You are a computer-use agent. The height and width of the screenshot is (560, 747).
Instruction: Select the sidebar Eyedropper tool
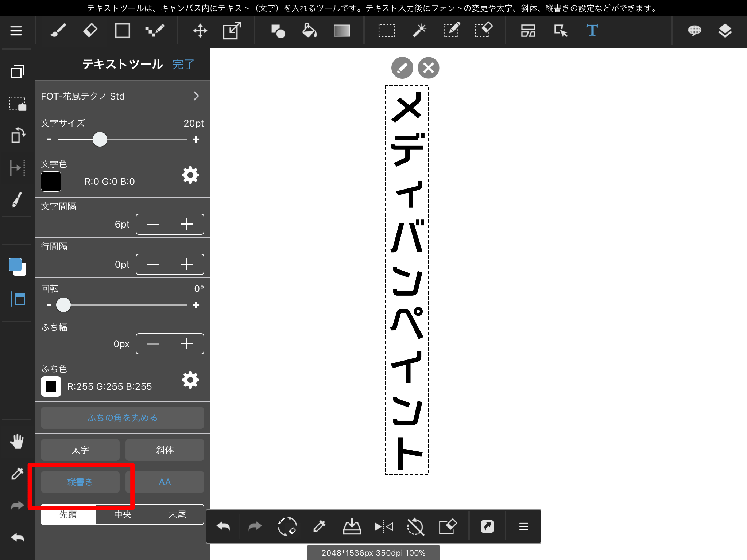pyautogui.click(x=17, y=474)
